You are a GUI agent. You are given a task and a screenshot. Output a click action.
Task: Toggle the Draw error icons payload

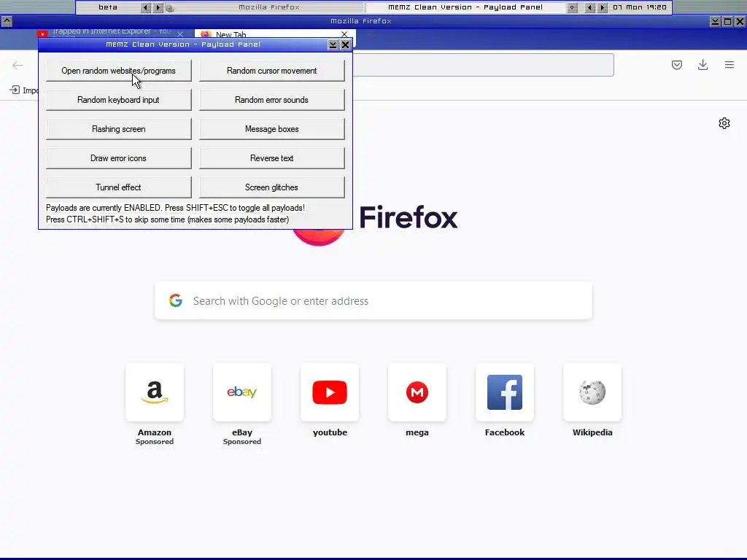click(119, 158)
